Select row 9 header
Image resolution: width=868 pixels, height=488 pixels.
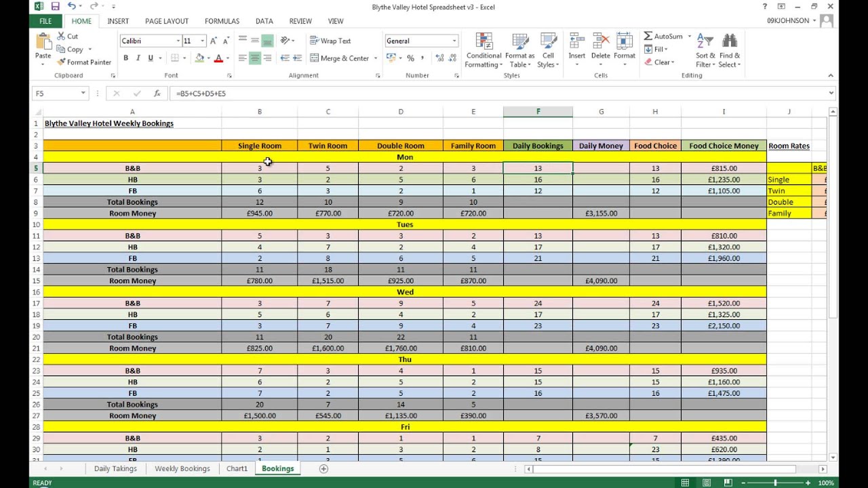[x=35, y=213]
